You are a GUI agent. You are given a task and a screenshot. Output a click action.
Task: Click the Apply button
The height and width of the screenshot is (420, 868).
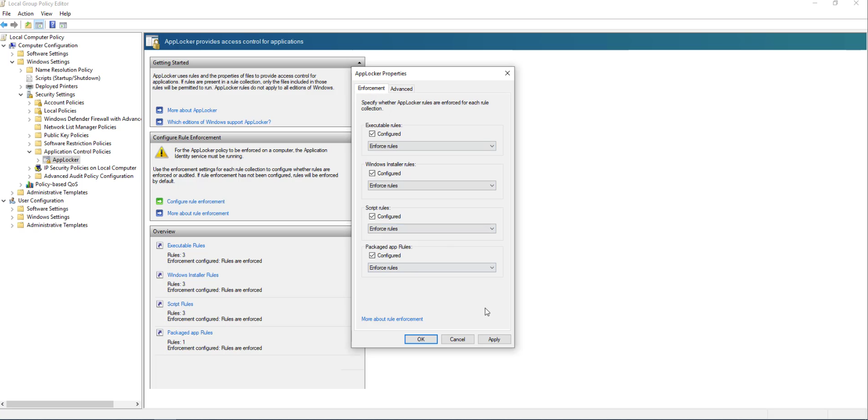tap(494, 339)
